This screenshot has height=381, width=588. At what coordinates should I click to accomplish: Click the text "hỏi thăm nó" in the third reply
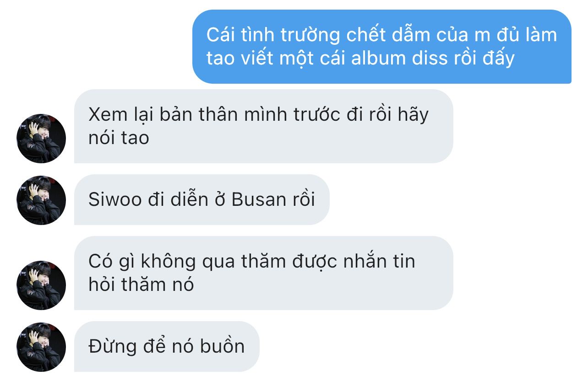pos(141,284)
